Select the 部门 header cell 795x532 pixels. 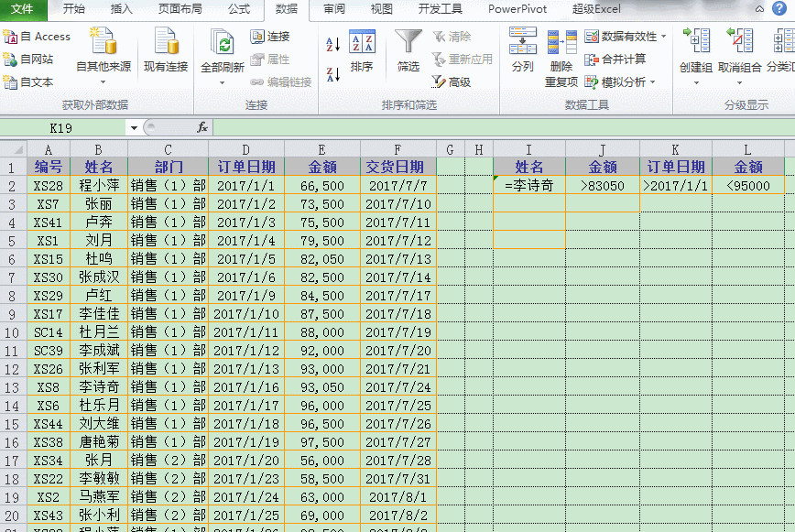pyautogui.click(x=168, y=167)
